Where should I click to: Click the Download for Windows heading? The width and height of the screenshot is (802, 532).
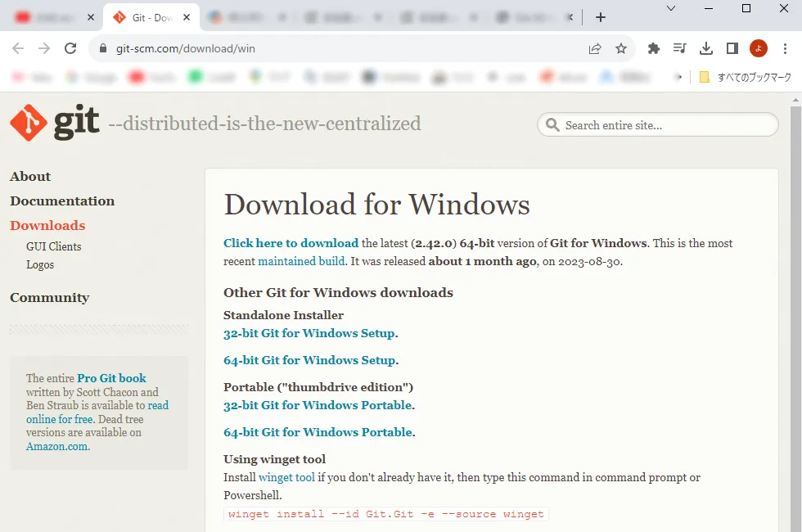coord(377,205)
